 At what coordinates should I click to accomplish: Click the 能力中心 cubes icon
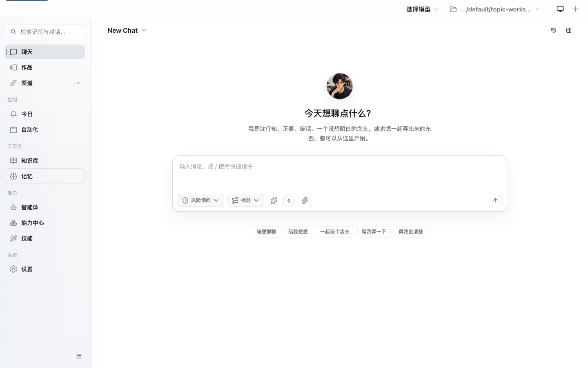pos(13,223)
